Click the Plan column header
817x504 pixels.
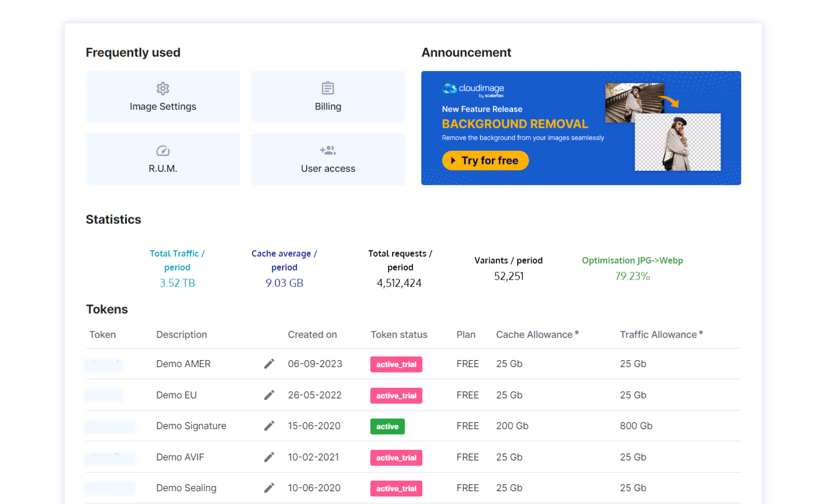tap(466, 335)
